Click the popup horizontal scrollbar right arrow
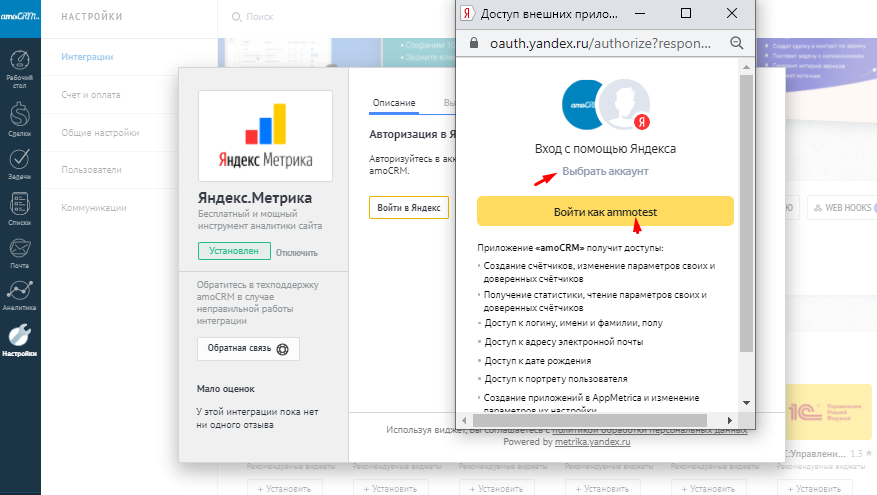 pos(729,420)
